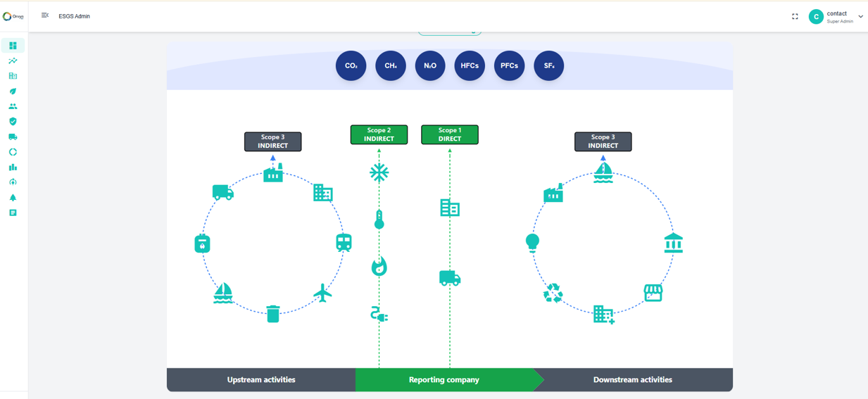
Task: Select the bar chart sidebar icon
Action: tap(13, 167)
